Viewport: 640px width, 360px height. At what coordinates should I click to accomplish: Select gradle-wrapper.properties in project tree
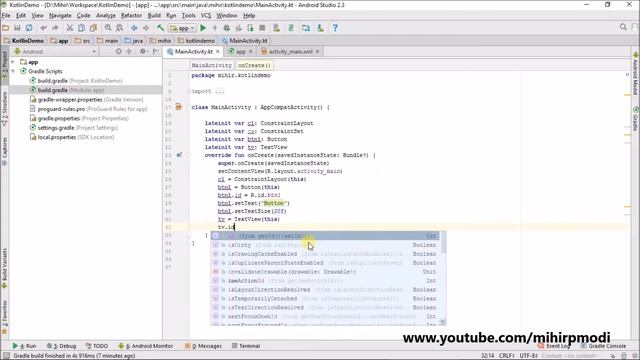pyautogui.click(x=87, y=100)
